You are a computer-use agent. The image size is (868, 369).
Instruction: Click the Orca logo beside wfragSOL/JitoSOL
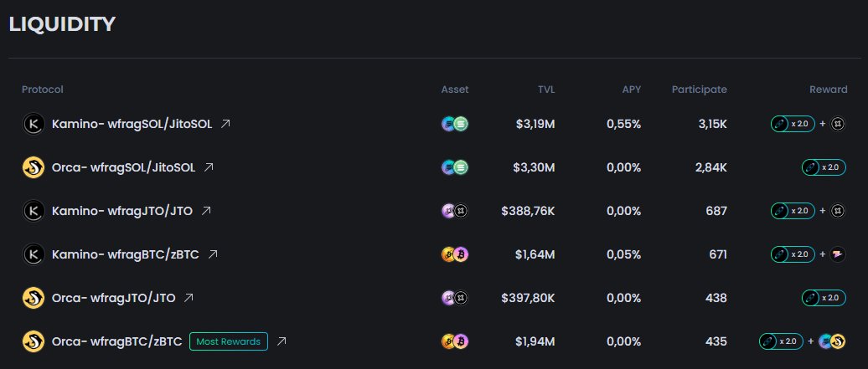click(x=34, y=167)
